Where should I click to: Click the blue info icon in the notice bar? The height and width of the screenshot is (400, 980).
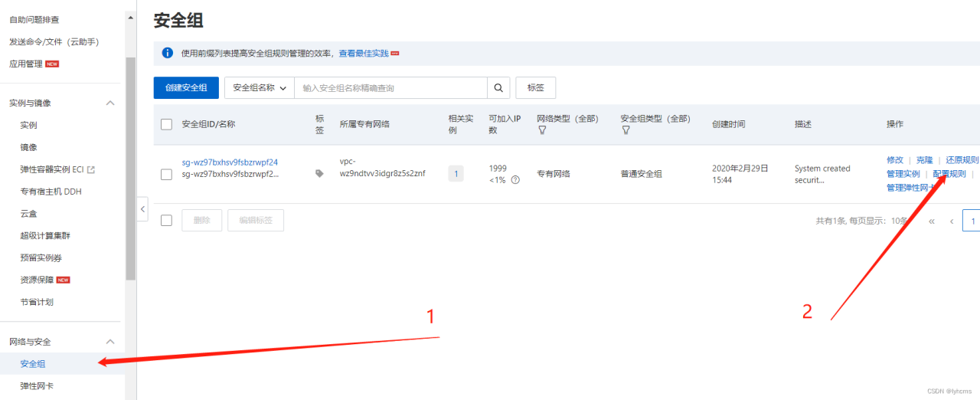168,54
